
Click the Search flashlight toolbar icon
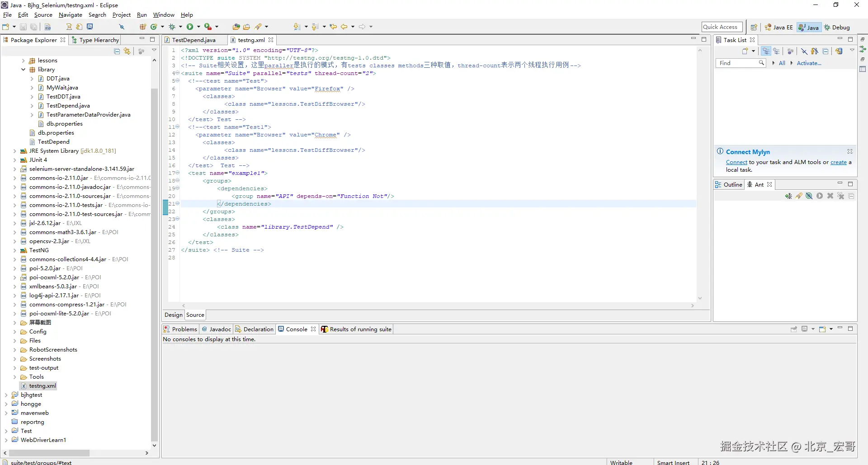[259, 27]
